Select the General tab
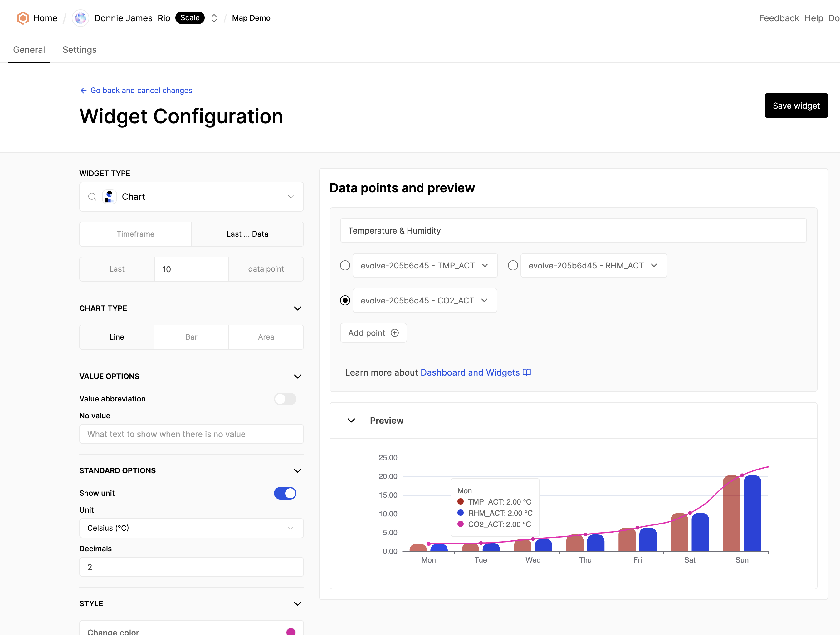 click(x=29, y=49)
